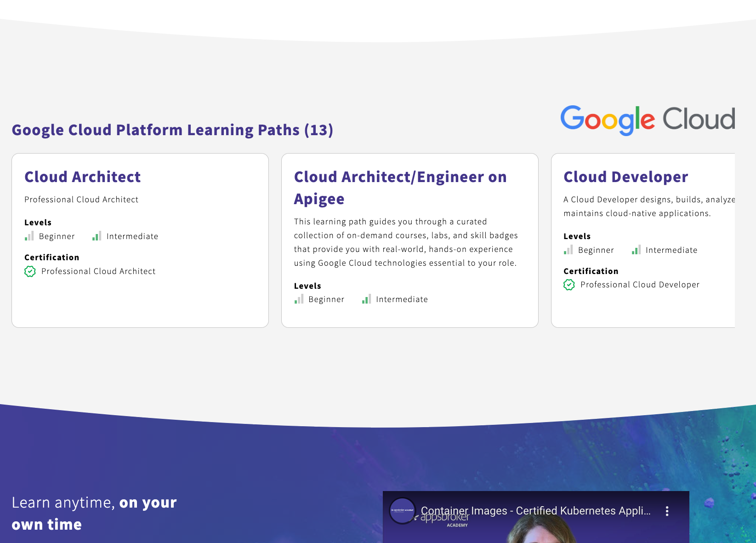Click Beginner level bars icon in Apigee card
The image size is (756, 543).
[x=299, y=299]
